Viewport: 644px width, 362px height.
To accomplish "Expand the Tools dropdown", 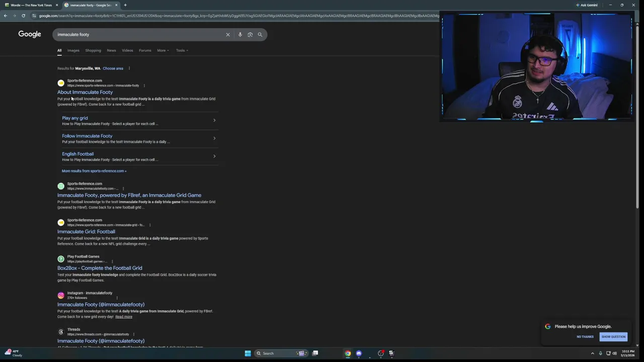I will pyautogui.click(x=182, y=50).
